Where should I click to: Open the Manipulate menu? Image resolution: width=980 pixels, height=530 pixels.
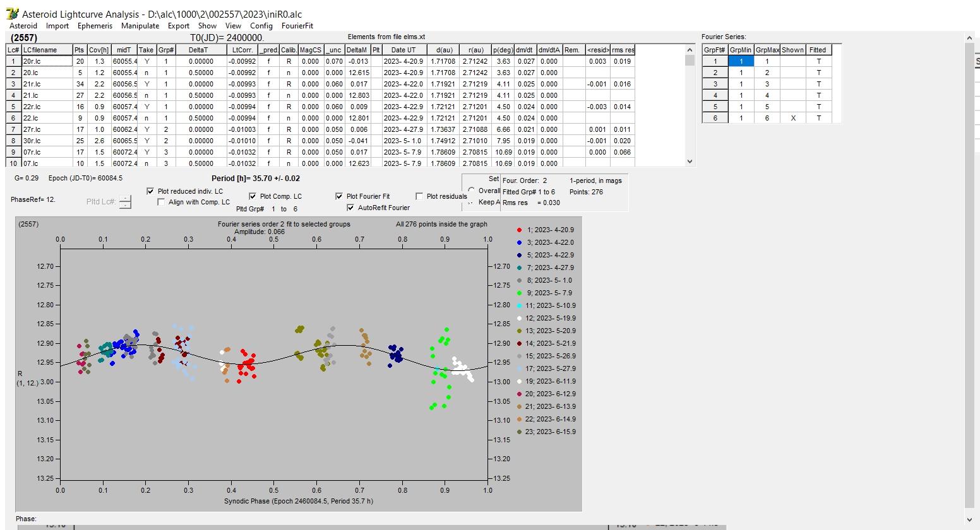(140, 26)
